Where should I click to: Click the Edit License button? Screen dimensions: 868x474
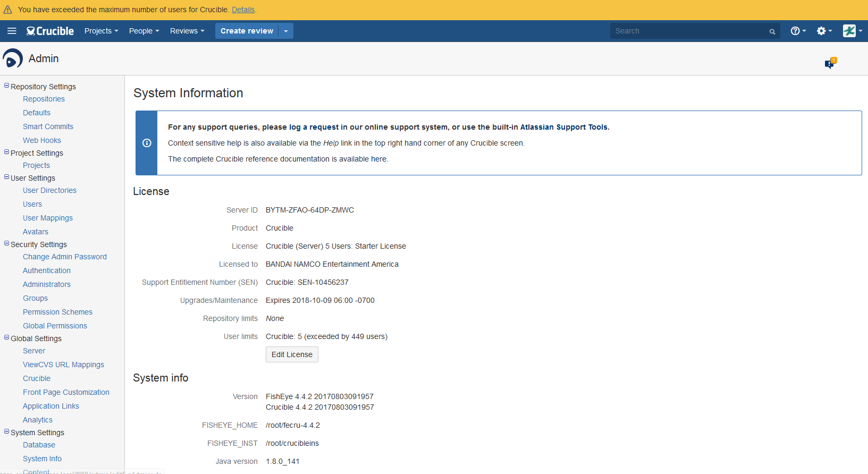pyautogui.click(x=292, y=354)
